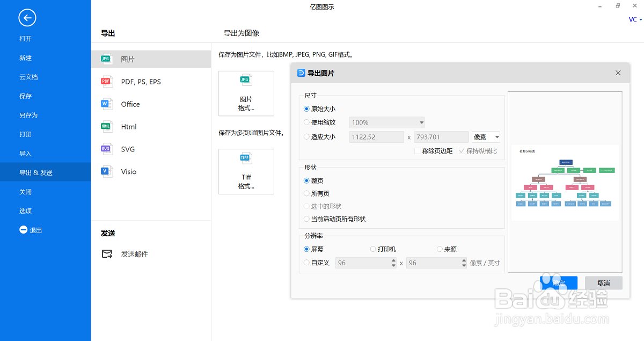Select the JPG 图片 export format icon
The image size is (644, 341).
(x=107, y=58)
